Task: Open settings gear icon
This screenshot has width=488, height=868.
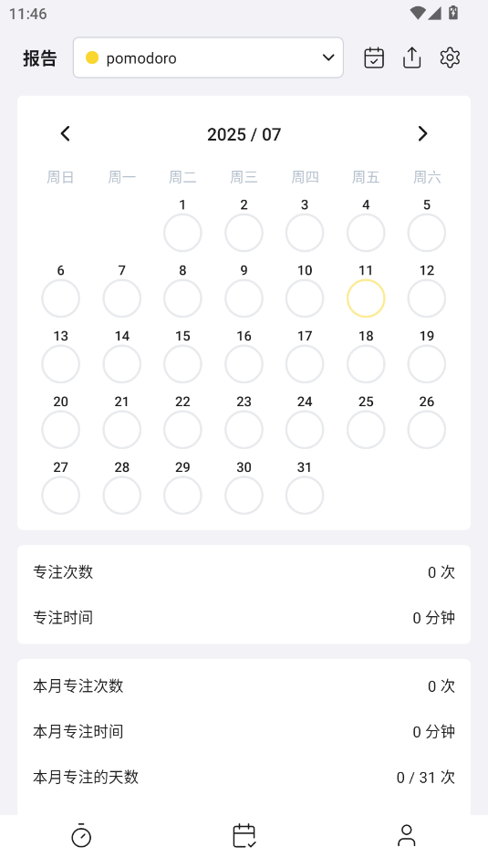Action: (x=450, y=58)
